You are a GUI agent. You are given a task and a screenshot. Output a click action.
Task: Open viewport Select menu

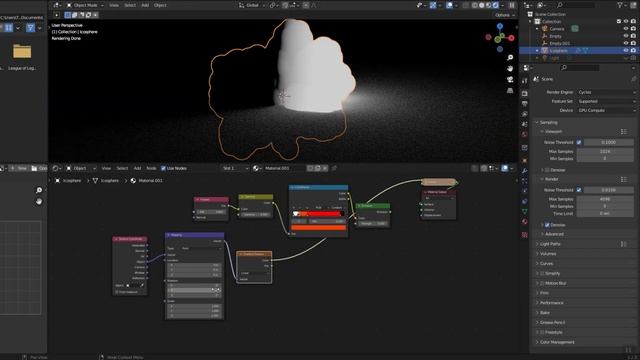click(130, 5)
